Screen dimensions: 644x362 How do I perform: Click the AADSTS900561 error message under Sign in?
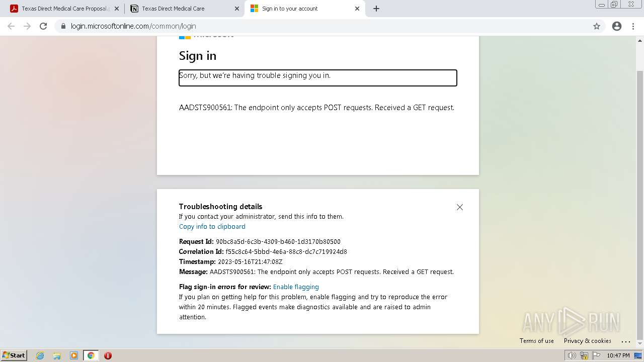tap(316, 108)
